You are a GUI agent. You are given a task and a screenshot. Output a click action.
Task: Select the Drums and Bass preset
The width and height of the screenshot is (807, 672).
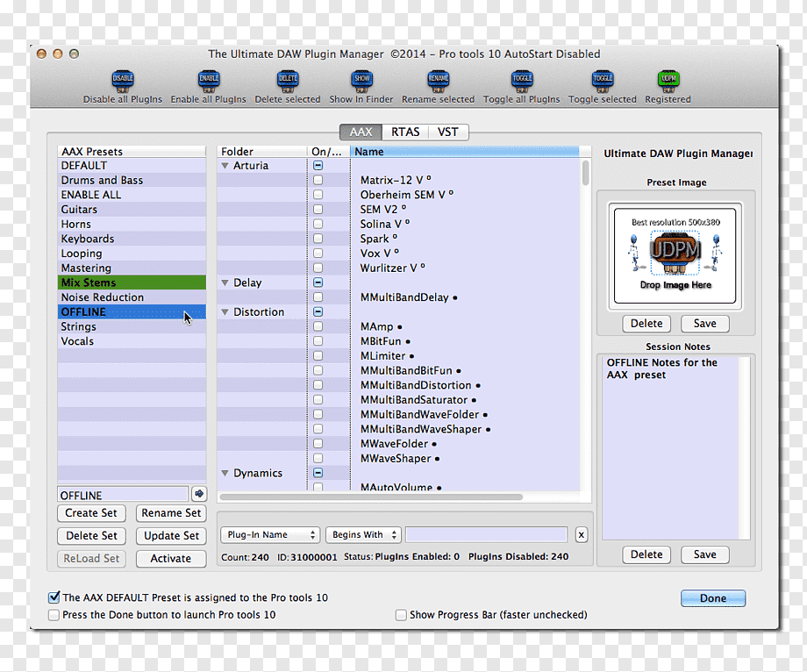click(132, 180)
